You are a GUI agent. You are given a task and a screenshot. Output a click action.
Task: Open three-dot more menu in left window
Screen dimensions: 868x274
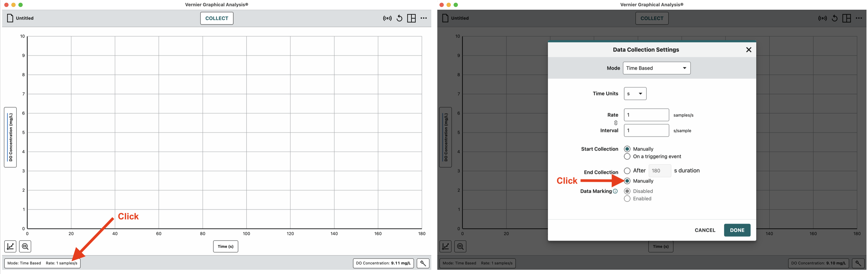tap(423, 18)
